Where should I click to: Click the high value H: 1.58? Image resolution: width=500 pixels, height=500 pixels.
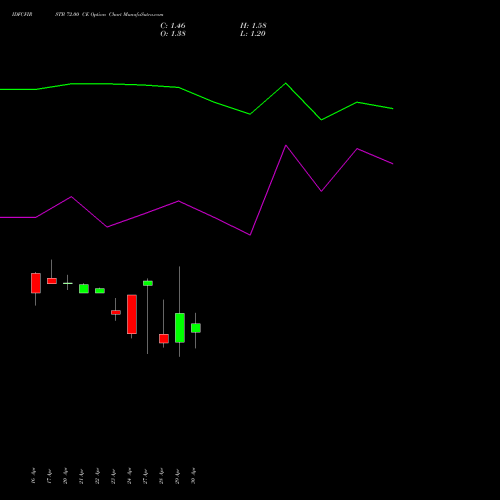click(x=253, y=26)
